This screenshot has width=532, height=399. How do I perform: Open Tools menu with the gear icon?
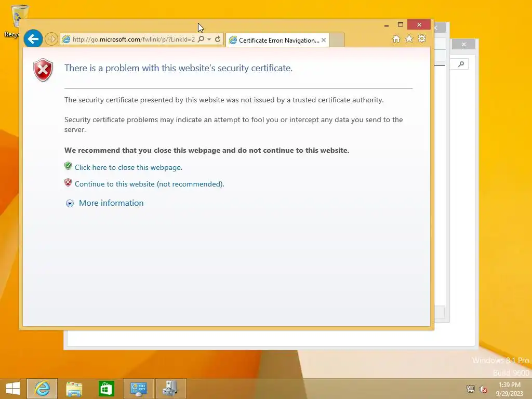pos(422,38)
